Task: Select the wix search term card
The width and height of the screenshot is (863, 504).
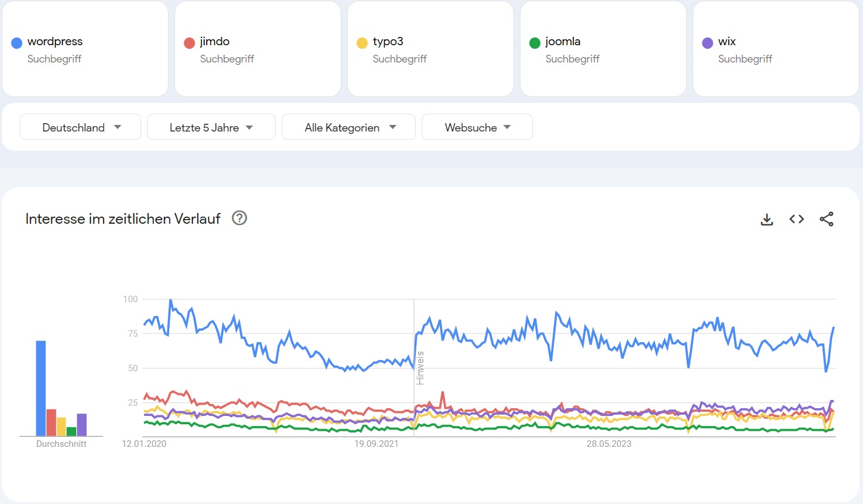Action: point(776,49)
